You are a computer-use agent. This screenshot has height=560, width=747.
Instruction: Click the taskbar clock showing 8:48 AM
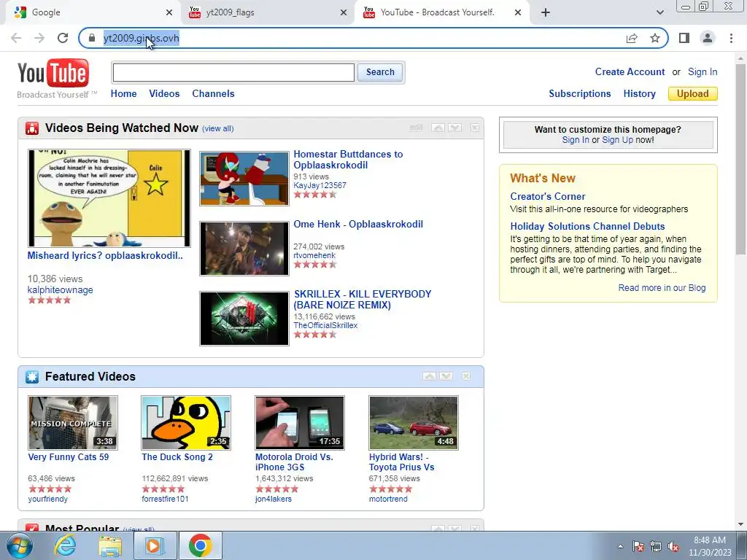(710, 546)
